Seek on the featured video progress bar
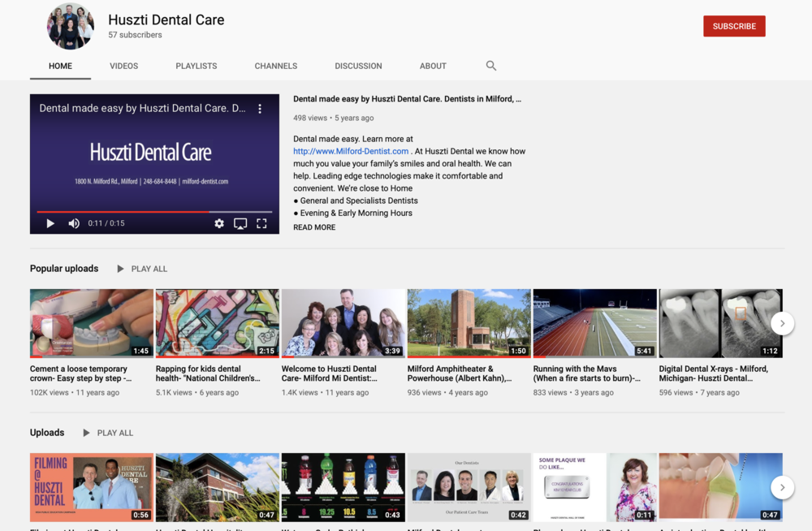This screenshot has height=531, width=812. click(154, 212)
